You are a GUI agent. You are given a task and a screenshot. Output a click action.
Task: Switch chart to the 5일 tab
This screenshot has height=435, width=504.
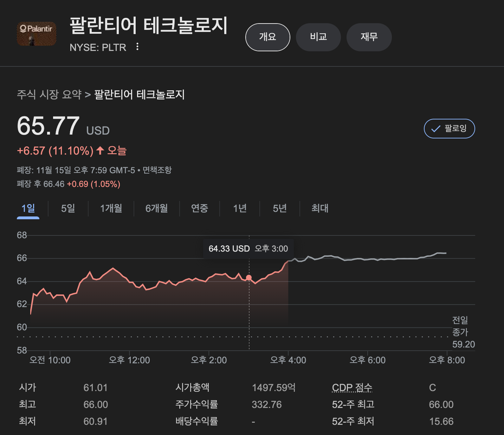pyautogui.click(x=68, y=208)
